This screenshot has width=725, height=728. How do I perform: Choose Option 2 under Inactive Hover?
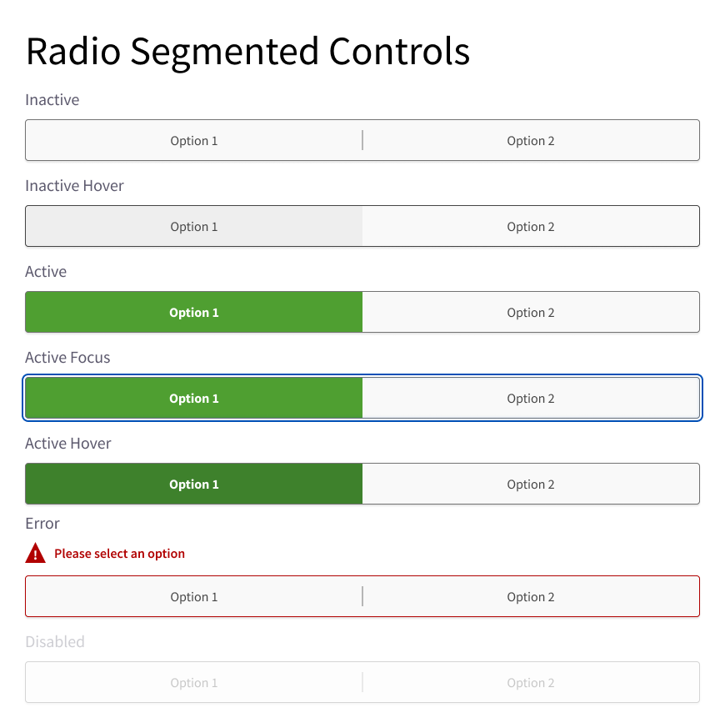point(531,226)
